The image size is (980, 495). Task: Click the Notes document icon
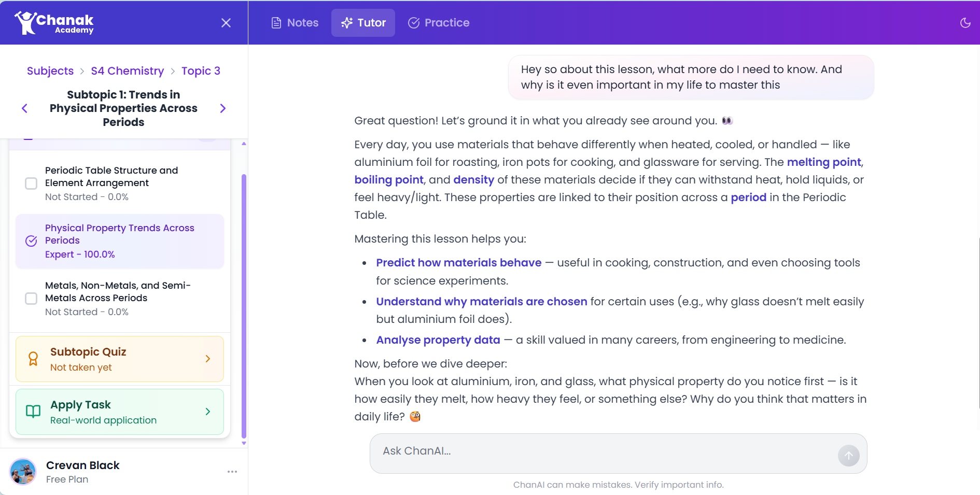[276, 22]
